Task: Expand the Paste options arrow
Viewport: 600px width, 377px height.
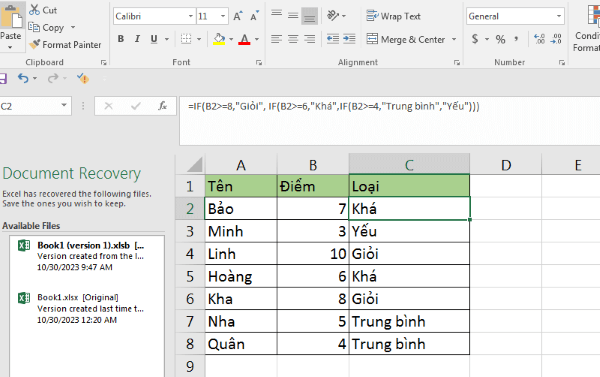Action: pos(10,47)
